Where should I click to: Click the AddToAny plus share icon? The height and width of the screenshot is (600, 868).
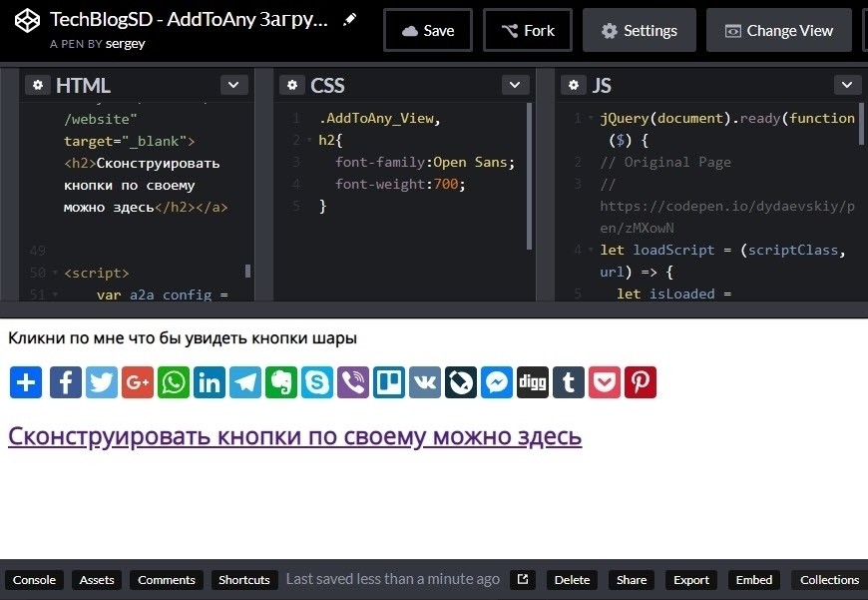coord(26,382)
